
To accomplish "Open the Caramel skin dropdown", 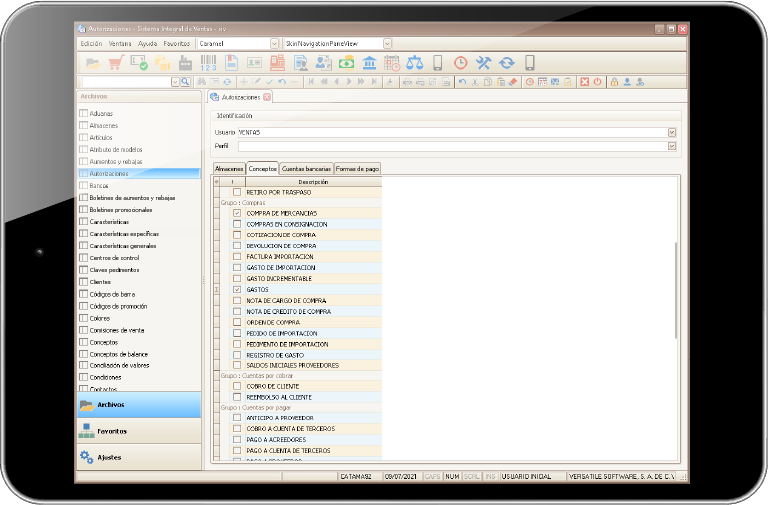I will tap(274, 44).
